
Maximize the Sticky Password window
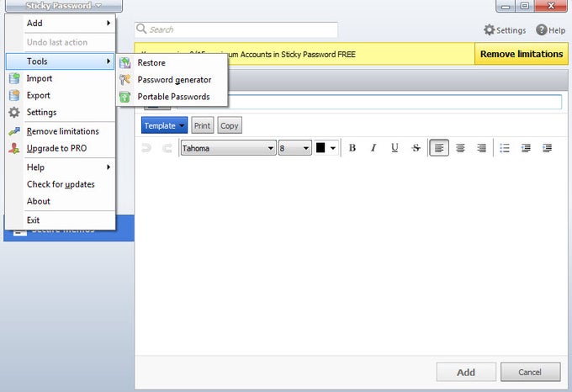(525, 6)
